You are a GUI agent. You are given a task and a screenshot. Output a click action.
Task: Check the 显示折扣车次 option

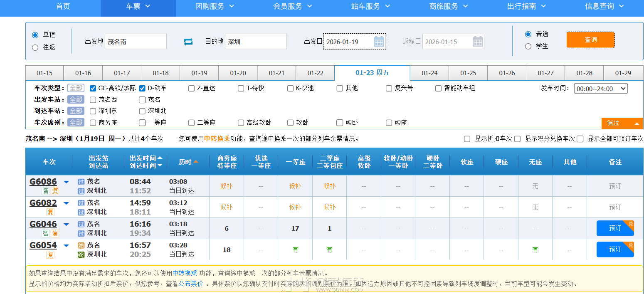coord(467,138)
